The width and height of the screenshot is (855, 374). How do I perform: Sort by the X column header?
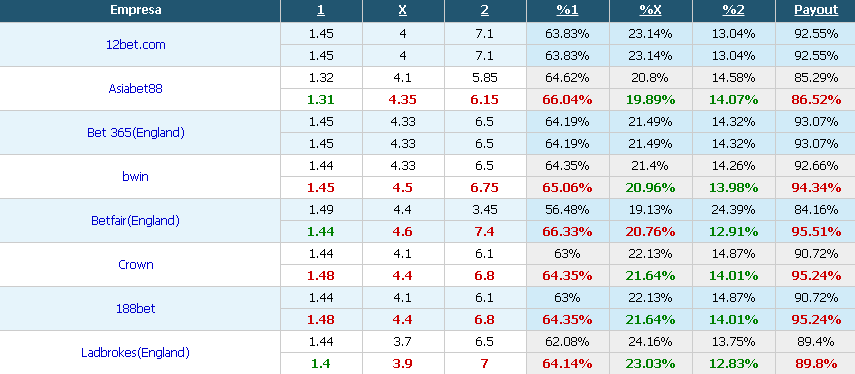(403, 10)
